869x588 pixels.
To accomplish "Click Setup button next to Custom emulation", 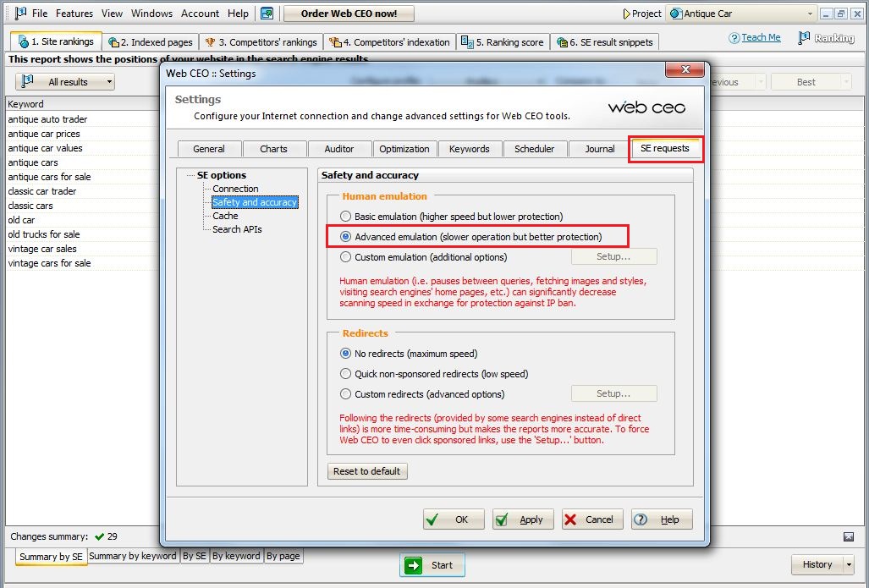I will [x=614, y=256].
